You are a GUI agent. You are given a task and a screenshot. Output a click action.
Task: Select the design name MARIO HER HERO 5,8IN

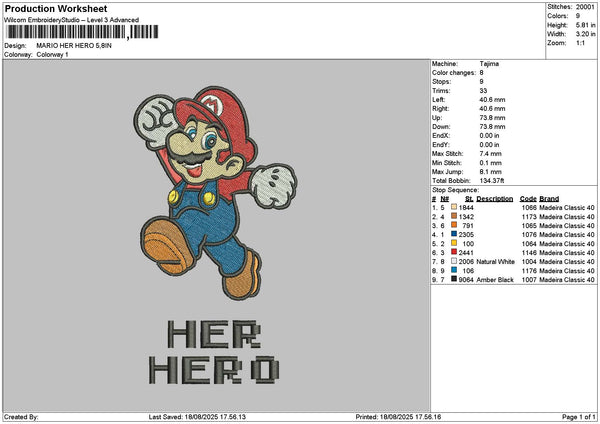(x=74, y=46)
